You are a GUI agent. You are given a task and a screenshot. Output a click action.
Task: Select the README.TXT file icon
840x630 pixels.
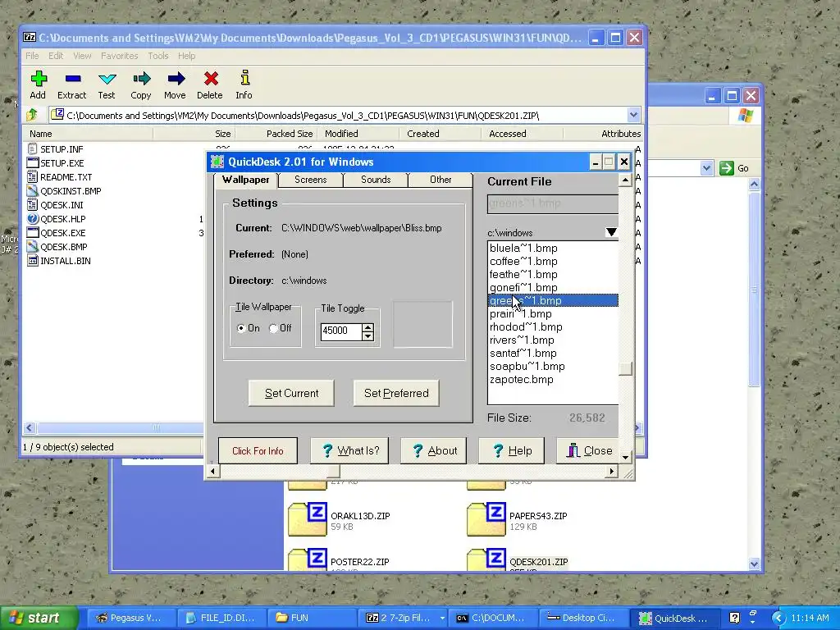click(33, 177)
